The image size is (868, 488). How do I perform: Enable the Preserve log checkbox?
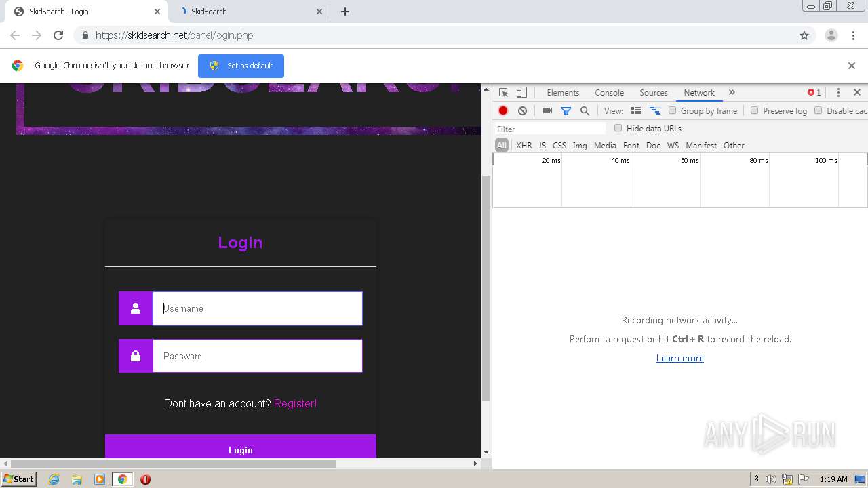click(754, 110)
